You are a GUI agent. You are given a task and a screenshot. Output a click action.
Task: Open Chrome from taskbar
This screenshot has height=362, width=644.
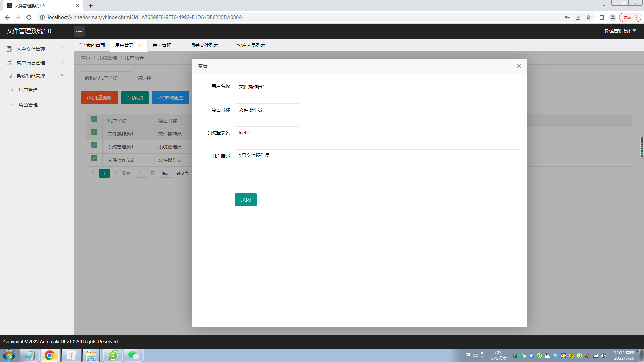[50, 355]
